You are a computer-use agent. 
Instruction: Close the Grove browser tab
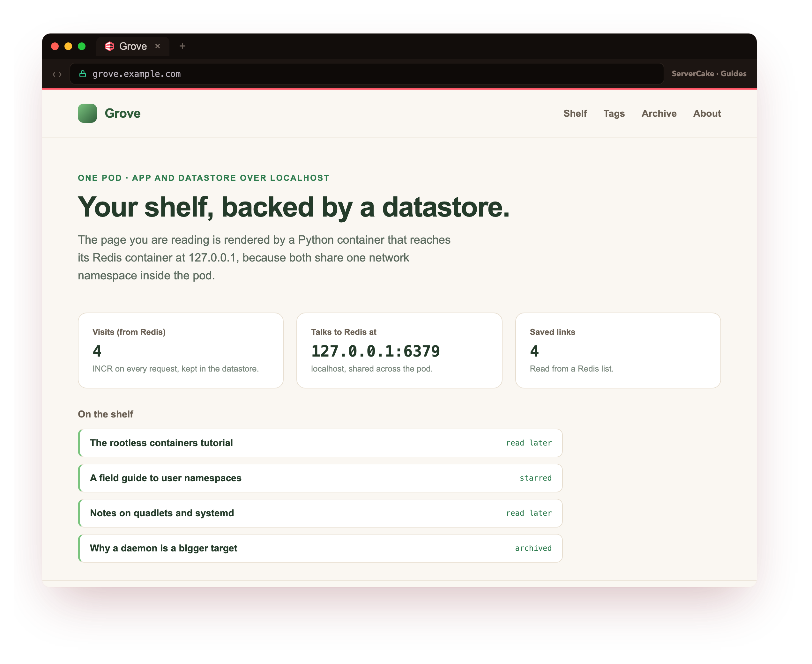pyautogui.click(x=158, y=46)
